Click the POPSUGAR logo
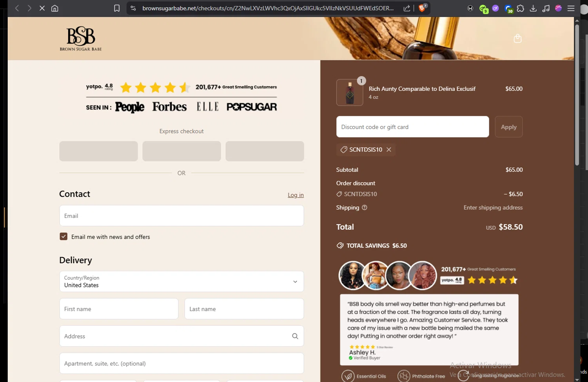 coord(252,107)
